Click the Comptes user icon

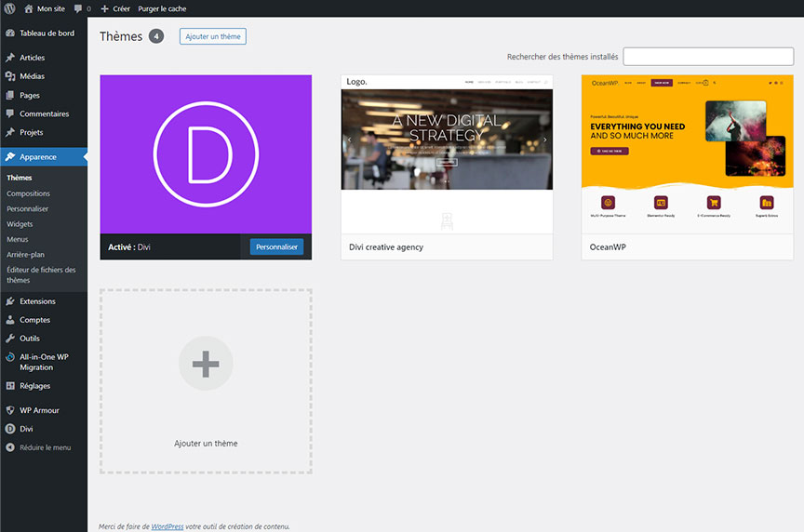pos(10,320)
